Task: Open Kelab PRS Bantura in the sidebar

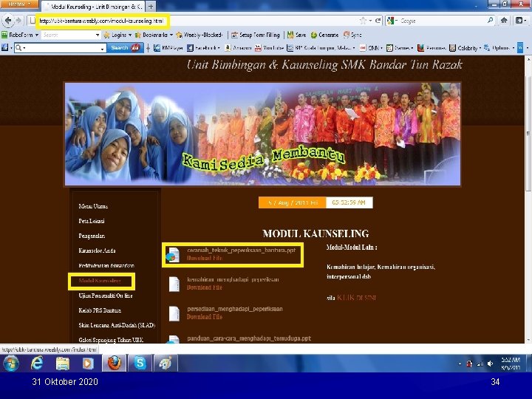Action: coord(100,310)
